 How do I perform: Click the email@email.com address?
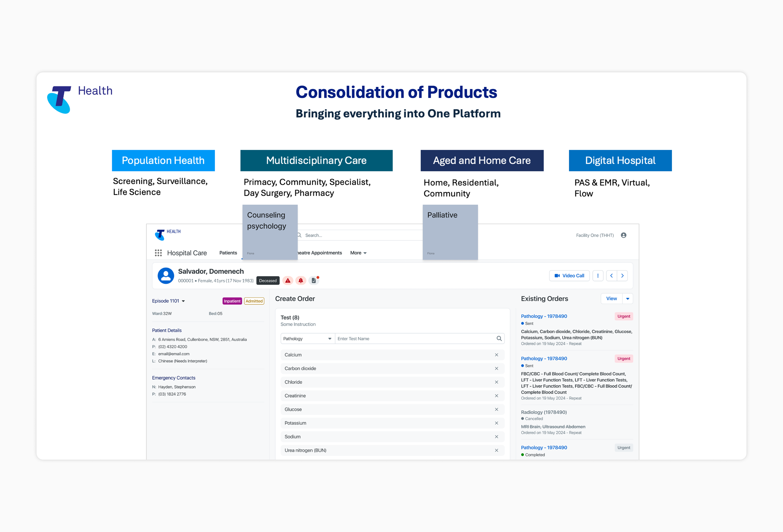(x=174, y=354)
